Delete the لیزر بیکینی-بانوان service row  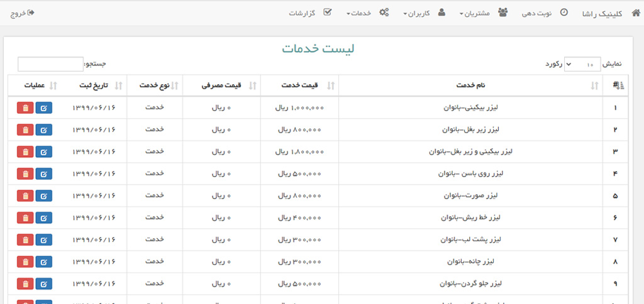(x=25, y=108)
